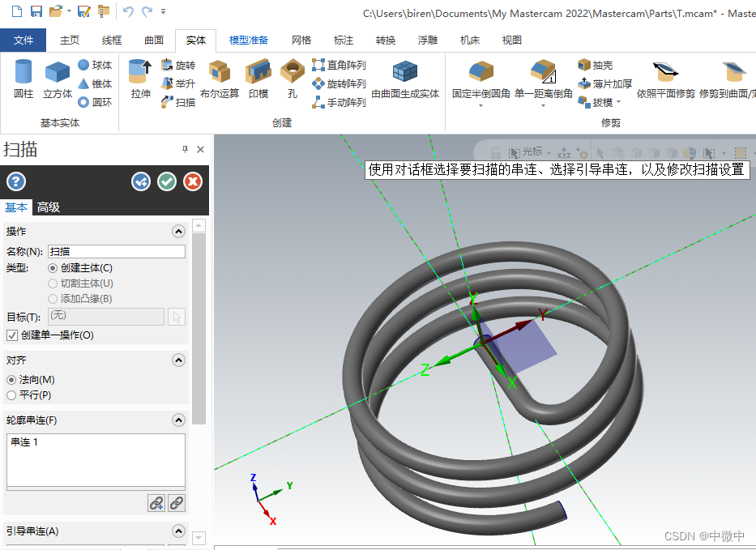
Task: Create a torus (圆环) solid
Action: (x=95, y=102)
